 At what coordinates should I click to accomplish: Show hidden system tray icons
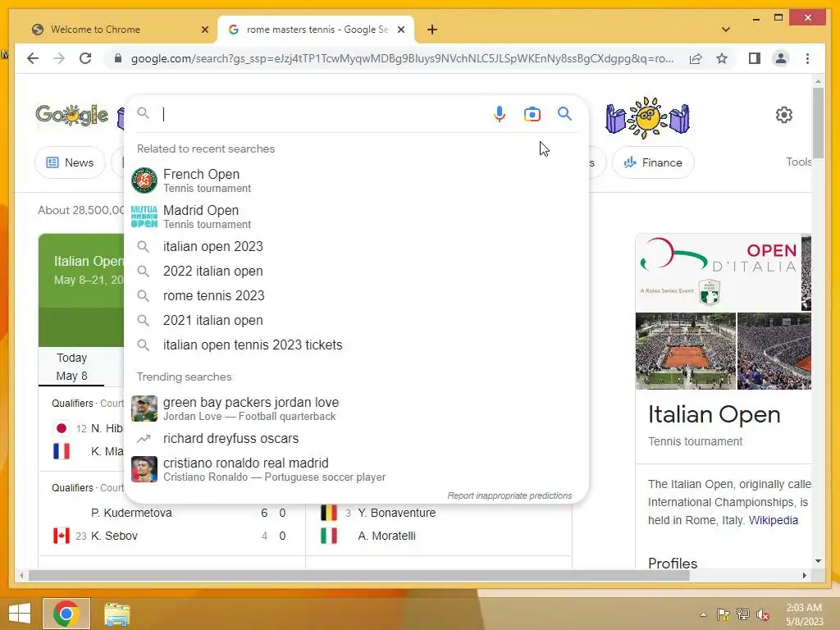(x=703, y=614)
